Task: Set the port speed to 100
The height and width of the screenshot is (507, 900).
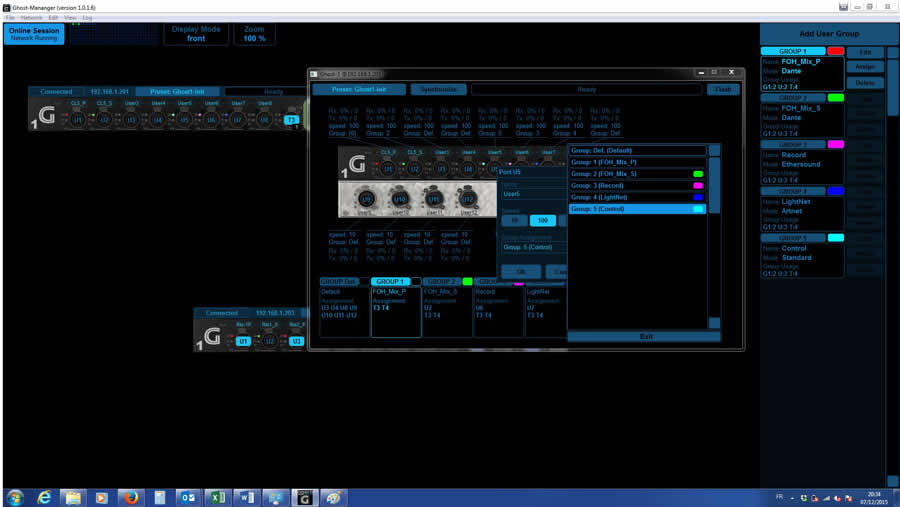Action: 542,221
